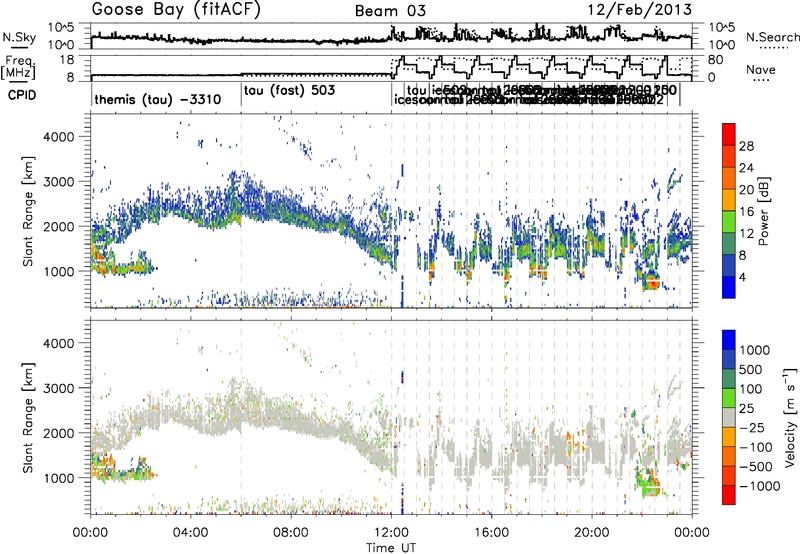Screen dimensions: 800x554
Task: Click the 20:00 time tick label
Action: click(x=592, y=533)
